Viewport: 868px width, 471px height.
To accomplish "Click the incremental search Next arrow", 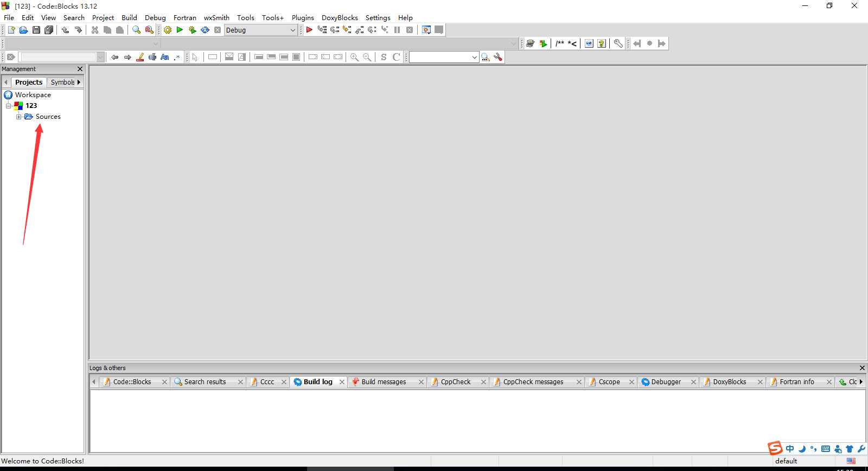I will point(127,57).
